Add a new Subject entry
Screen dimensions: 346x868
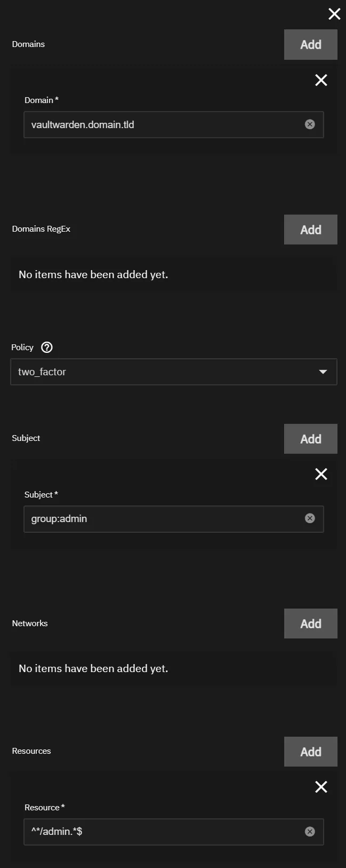click(x=310, y=439)
